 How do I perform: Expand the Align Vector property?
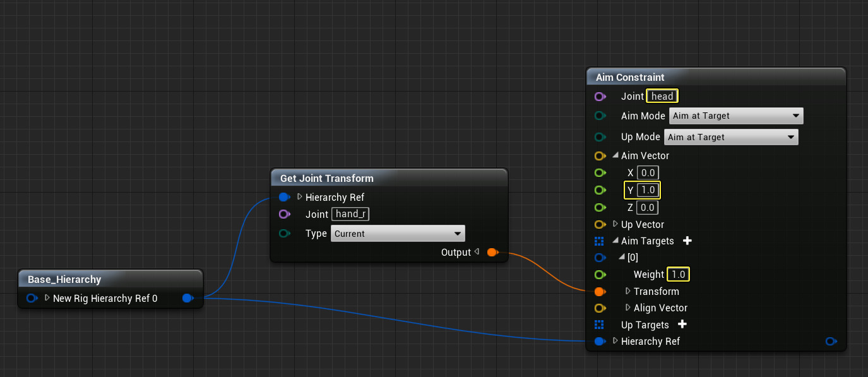pyautogui.click(x=628, y=308)
